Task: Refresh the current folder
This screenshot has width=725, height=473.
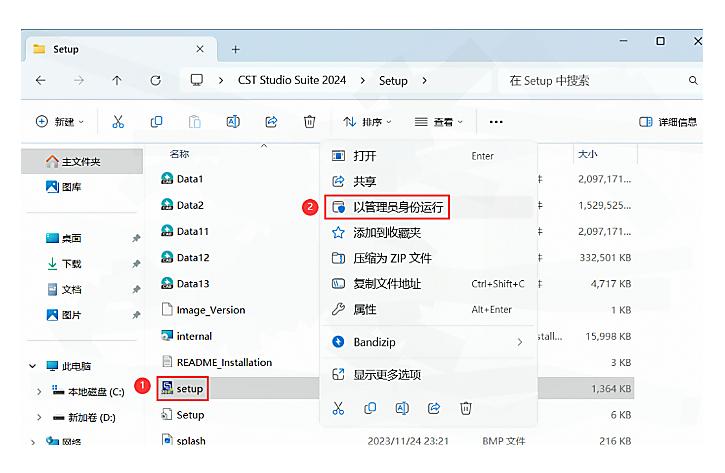Action: click(155, 80)
